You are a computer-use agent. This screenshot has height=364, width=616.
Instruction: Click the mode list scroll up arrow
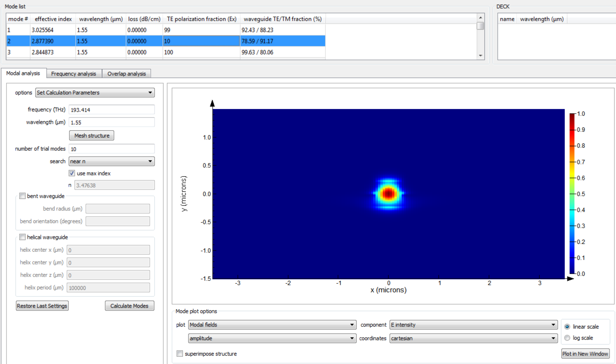tap(480, 18)
